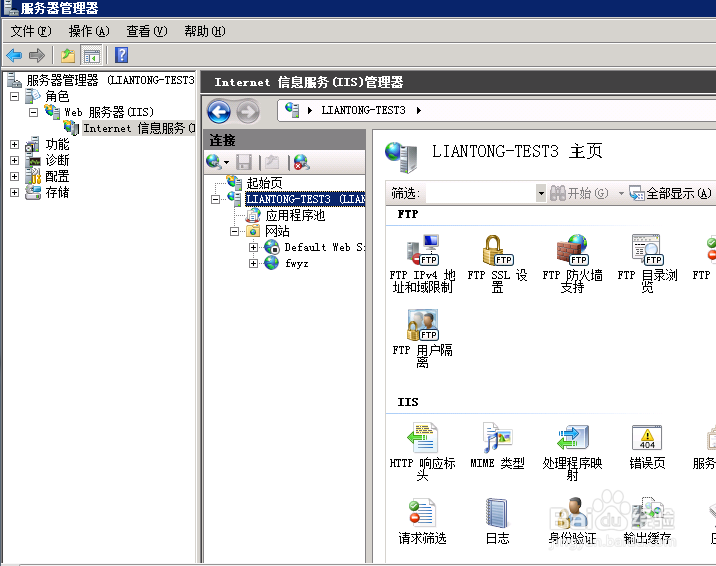
Task: Click the 开始(G) filter button
Action: click(579, 194)
